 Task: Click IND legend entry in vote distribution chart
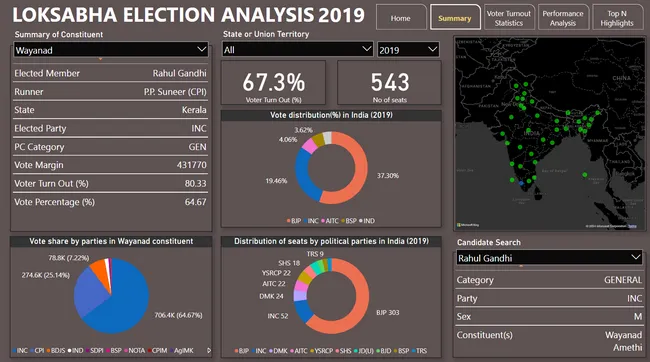click(367, 221)
